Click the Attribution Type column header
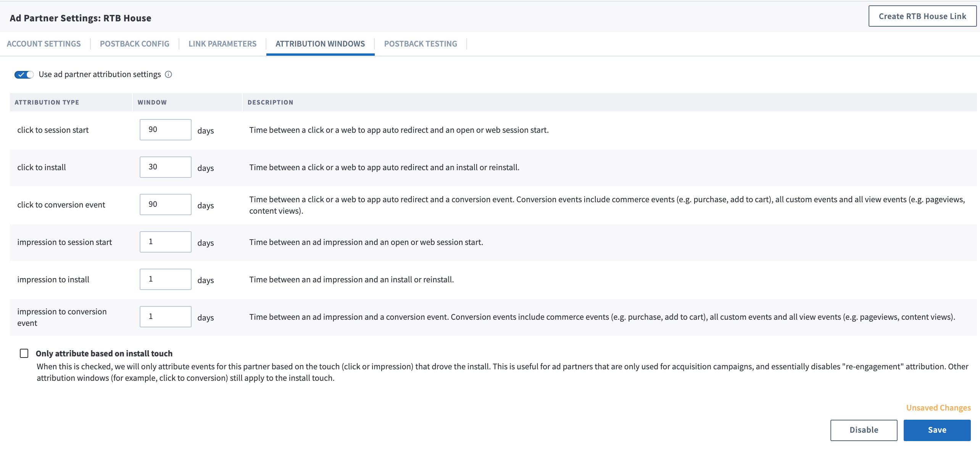 [47, 102]
